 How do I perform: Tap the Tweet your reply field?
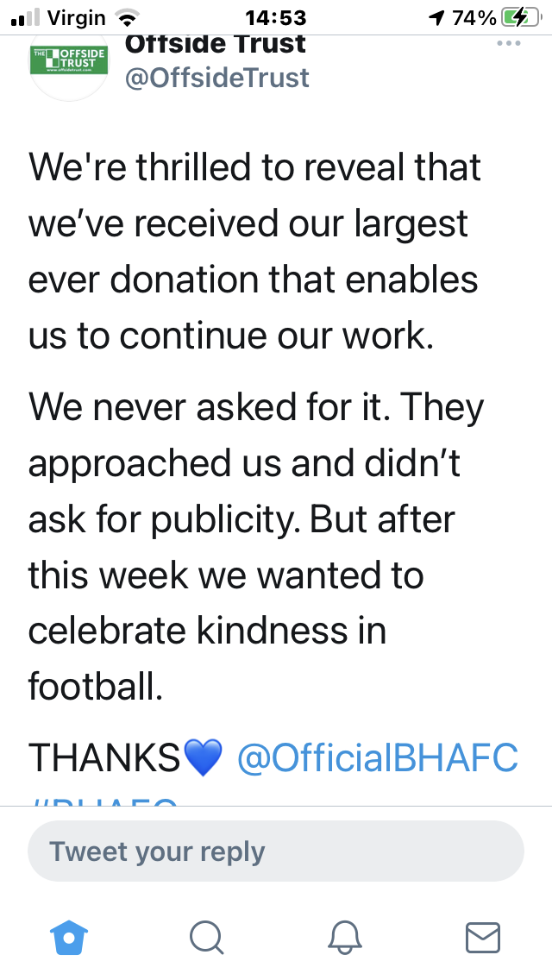[276, 851]
